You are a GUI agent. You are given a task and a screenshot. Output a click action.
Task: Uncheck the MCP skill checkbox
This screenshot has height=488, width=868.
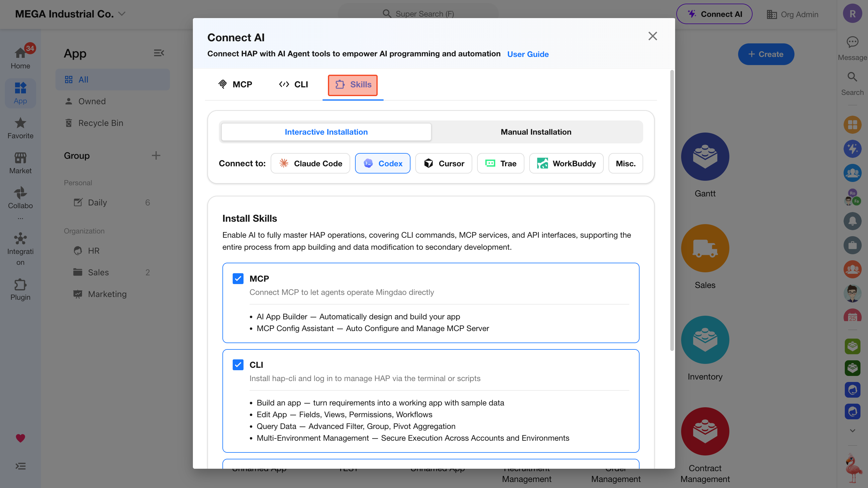(238, 279)
